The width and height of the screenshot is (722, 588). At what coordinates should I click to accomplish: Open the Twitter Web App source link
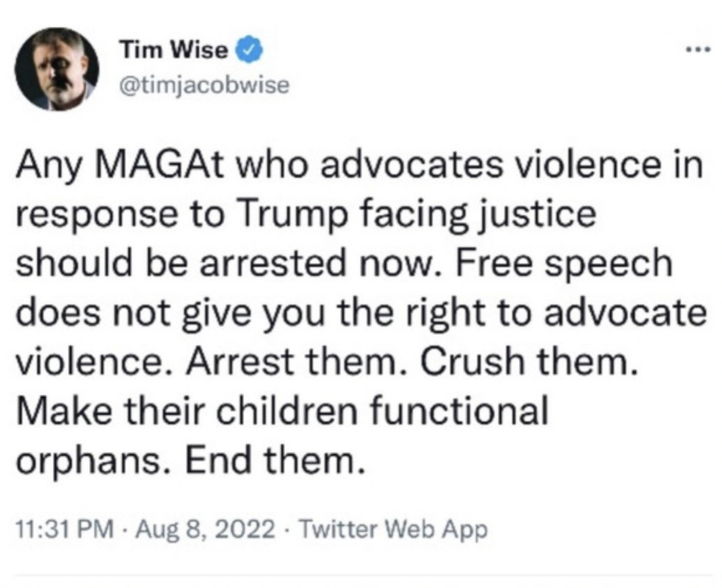point(393,530)
